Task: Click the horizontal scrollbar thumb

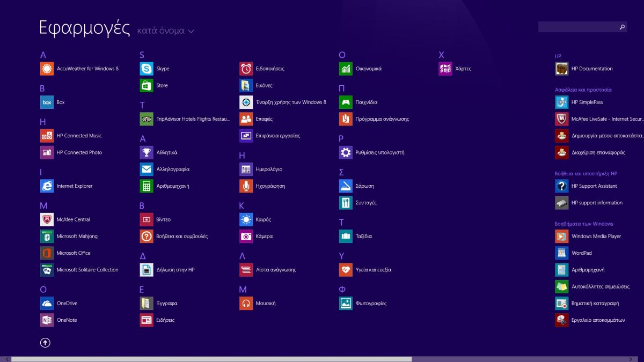Action: [x=211, y=359]
